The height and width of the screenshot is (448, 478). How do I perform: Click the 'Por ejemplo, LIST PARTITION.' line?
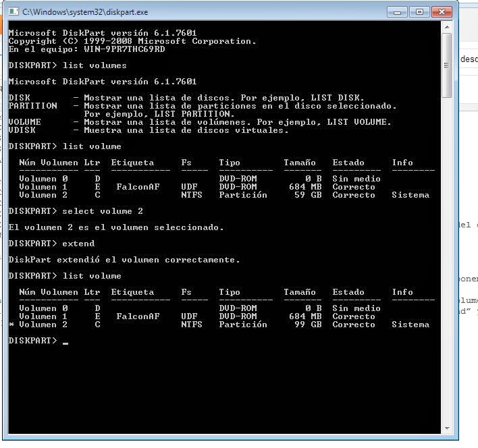click(159, 114)
